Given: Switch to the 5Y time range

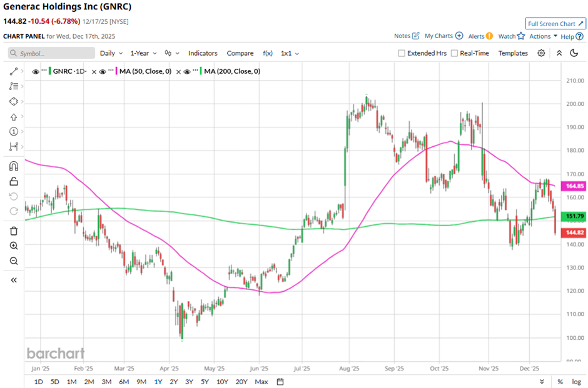Looking at the screenshot, I should click(x=205, y=382).
